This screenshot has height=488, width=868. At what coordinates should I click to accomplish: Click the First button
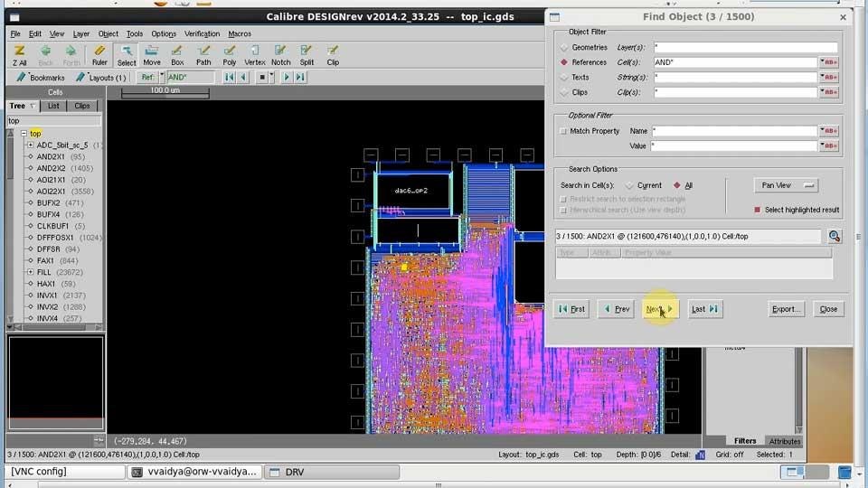(x=571, y=309)
